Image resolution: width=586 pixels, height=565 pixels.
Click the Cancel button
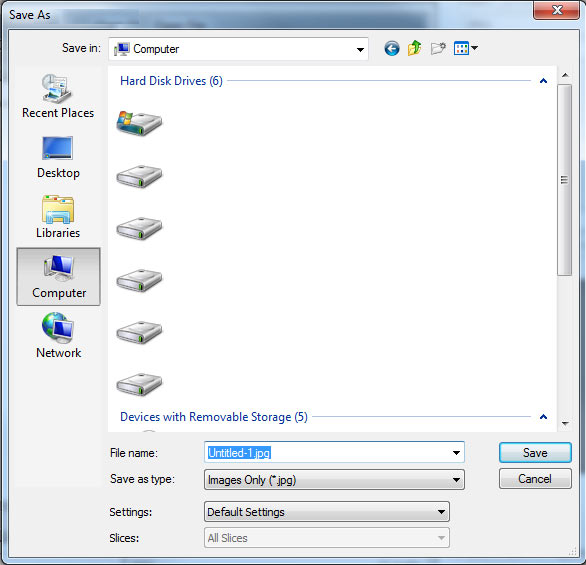(x=535, y=479)
